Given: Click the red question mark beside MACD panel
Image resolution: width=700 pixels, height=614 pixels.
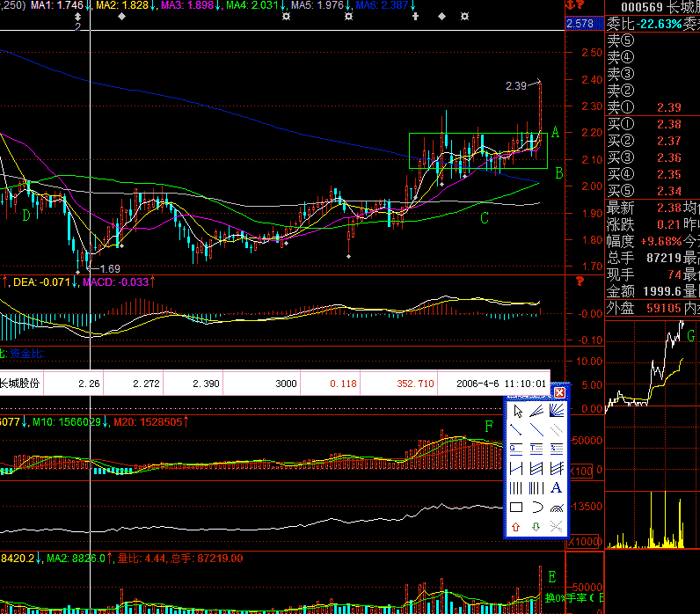Looking at the screenshot, I should pos(580,282).
